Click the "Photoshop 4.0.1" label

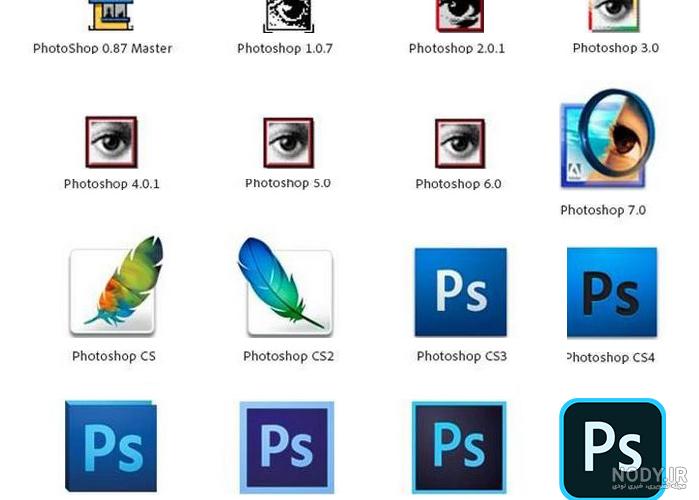[x=111, y=184]
